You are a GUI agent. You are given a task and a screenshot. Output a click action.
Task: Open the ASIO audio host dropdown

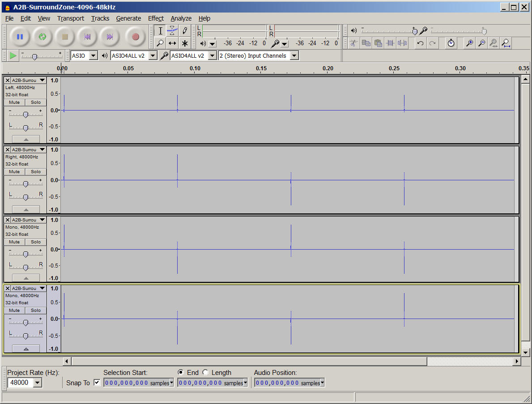94,55
